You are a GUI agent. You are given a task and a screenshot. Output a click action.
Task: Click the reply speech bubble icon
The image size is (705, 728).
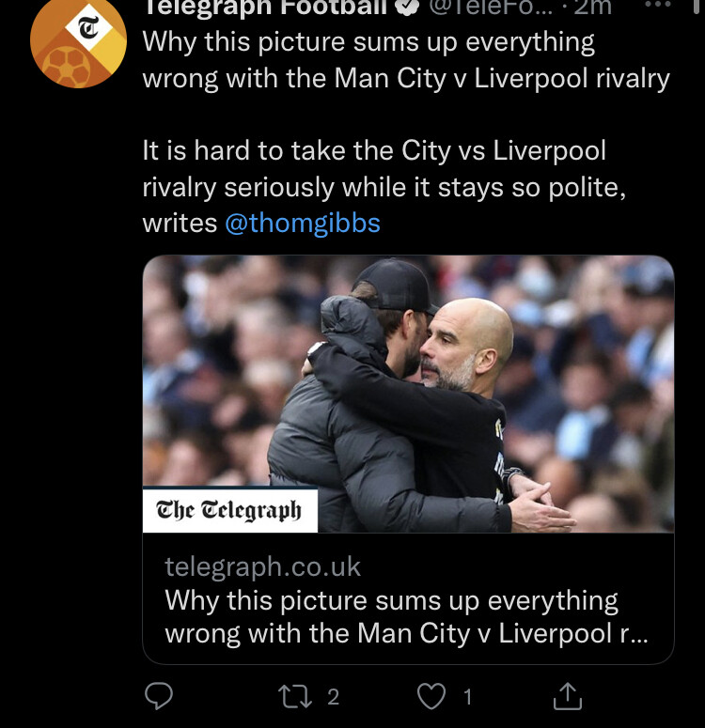click(x=161, y=696)
